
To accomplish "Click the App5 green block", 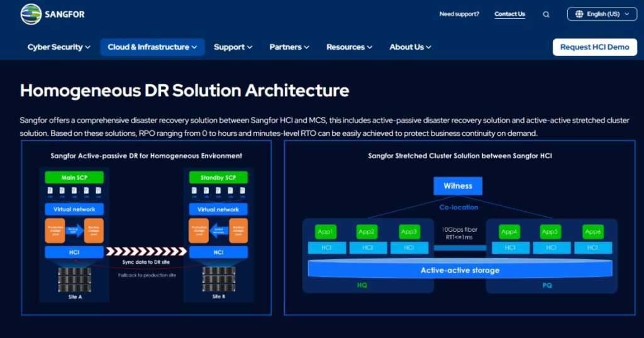I will pos(550,232).
